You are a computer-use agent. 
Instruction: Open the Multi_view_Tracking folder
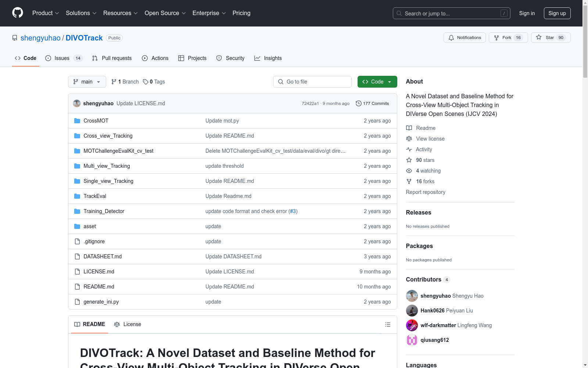(x=107, y=166)
